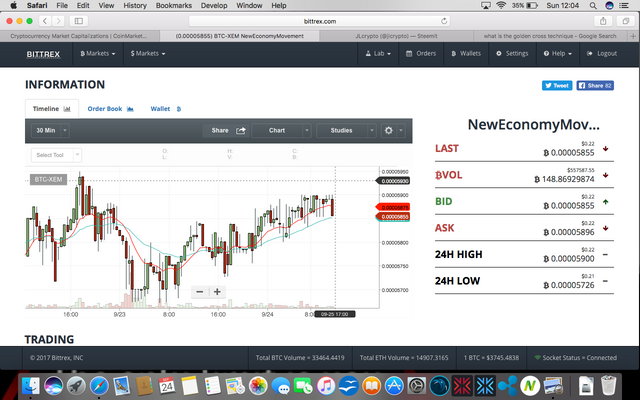This screenshot has height=400, width=640.
Task: Click the BVOL value 148.86929874
Action: tap(564, 179)
